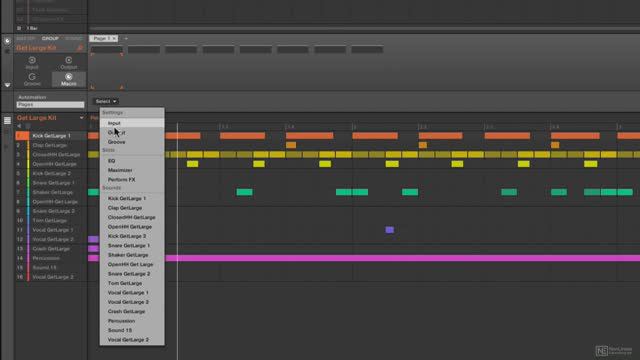Screen dimensions: 640x360
Task: Choose Maximizer from the Slots section
Action: [x=132, y=170]
